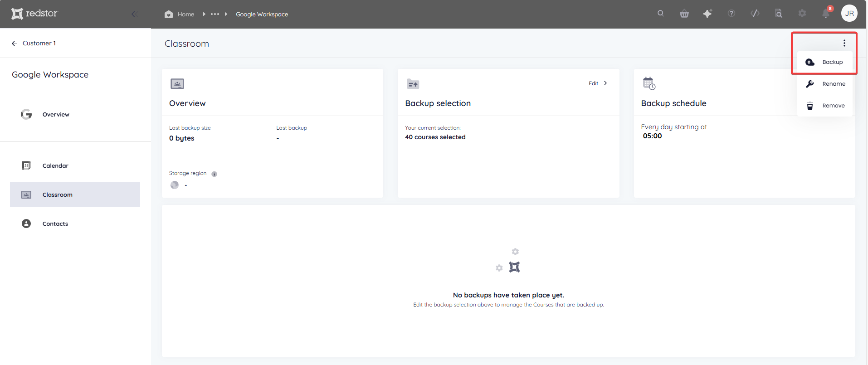Select Calendar in the sidebar
The height and width of the screenshot is (365, 868).
(75, 165)
